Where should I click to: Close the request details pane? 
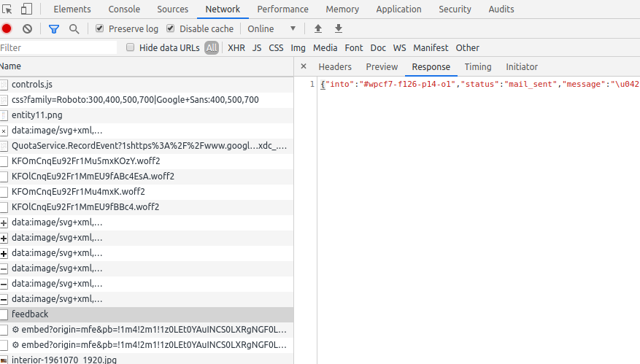pos(304,67)
